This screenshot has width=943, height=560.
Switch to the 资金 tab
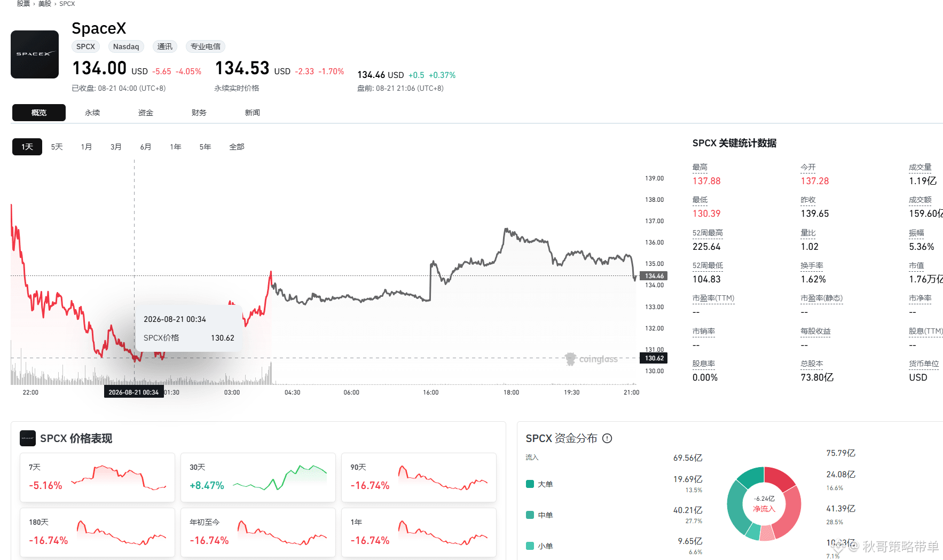146,113
